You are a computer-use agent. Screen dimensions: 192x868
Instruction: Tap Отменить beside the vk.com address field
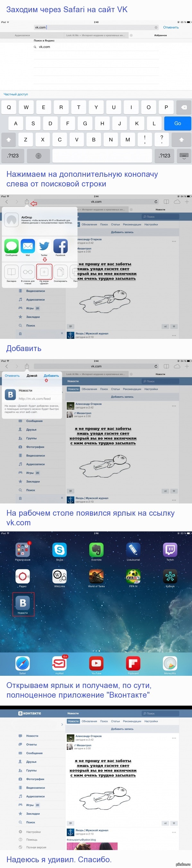tap(171, 28)
